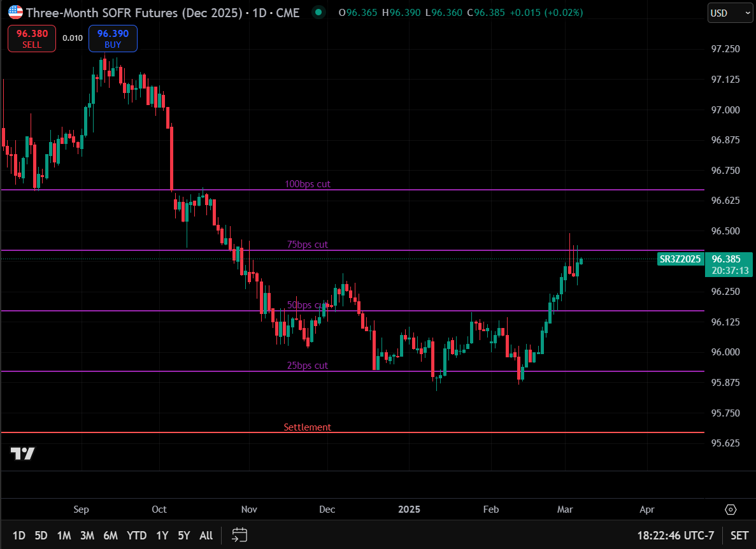Click the Apr time axis label
Viewport: 756px width, 549px height.
coord(647,510)
